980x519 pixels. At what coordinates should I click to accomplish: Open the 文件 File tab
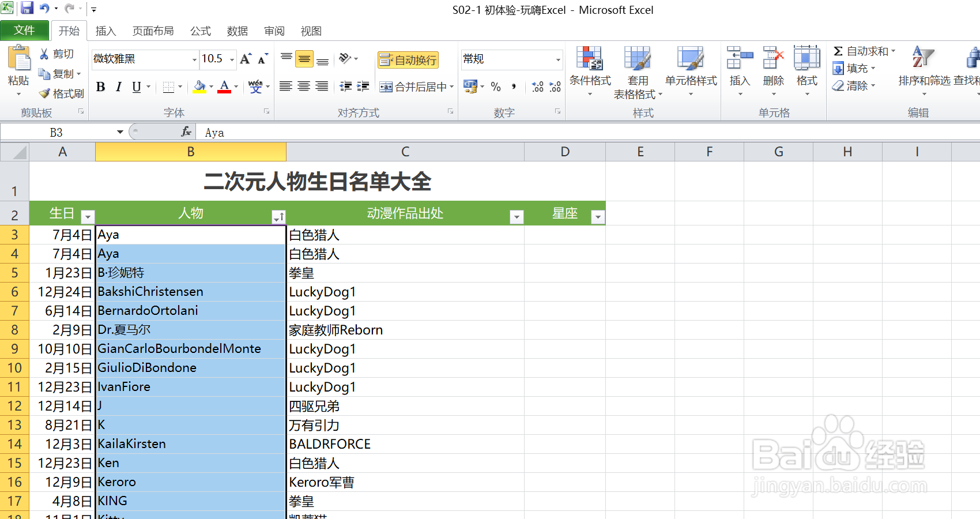[x=24, y=31]
